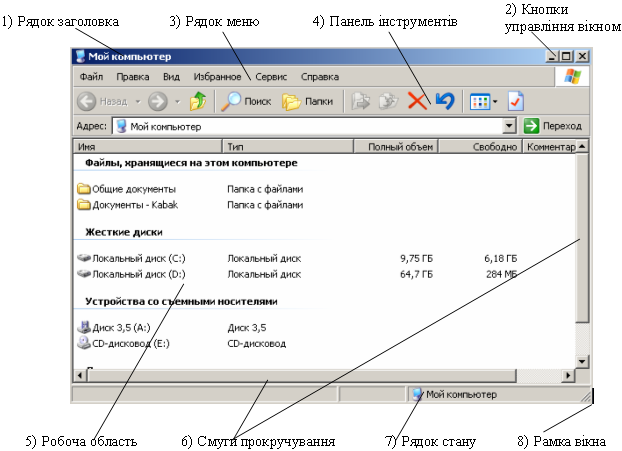Click the Диск 3,5 type cell

[x=247, y=328]
